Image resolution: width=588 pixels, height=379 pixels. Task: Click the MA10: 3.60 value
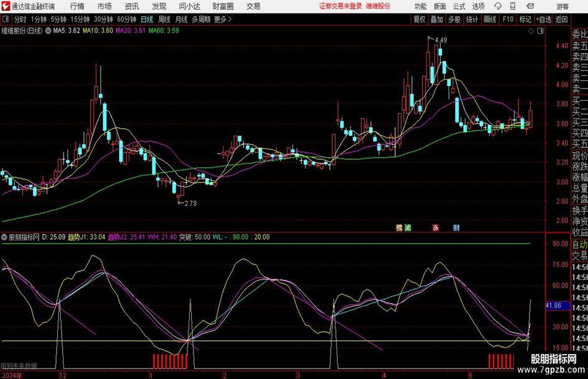point(98,30)
